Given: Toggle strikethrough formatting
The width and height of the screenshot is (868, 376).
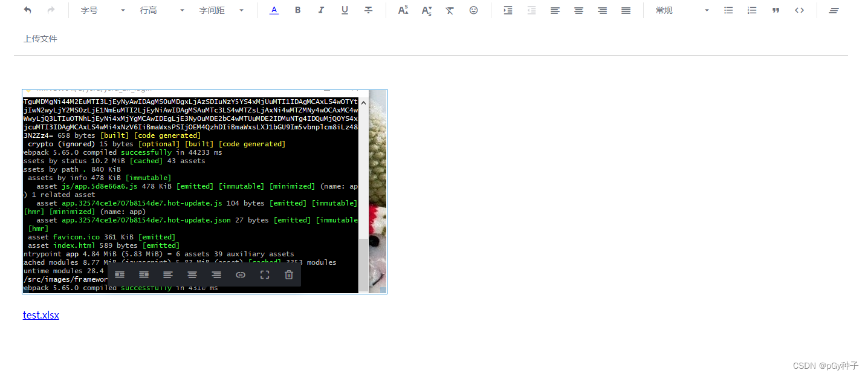Looking at the screenshot, I should pyautogui.click(x=369, y=10).
